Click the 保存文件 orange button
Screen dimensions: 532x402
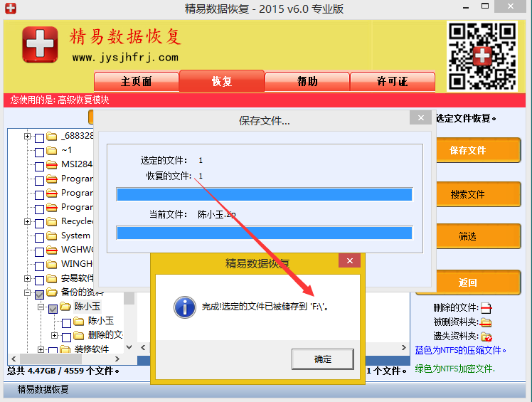click(479, 150)
